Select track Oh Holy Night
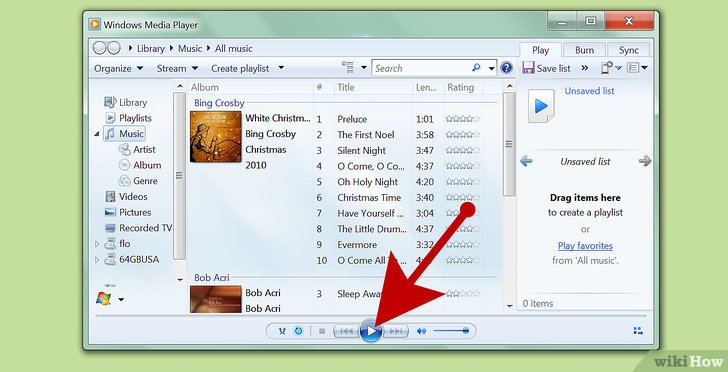 367,182
